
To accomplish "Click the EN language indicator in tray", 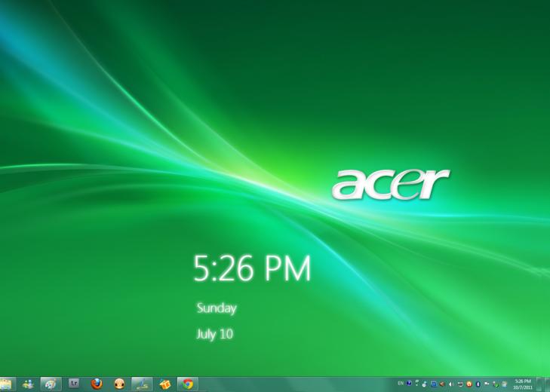I will [x=401, y=383].
